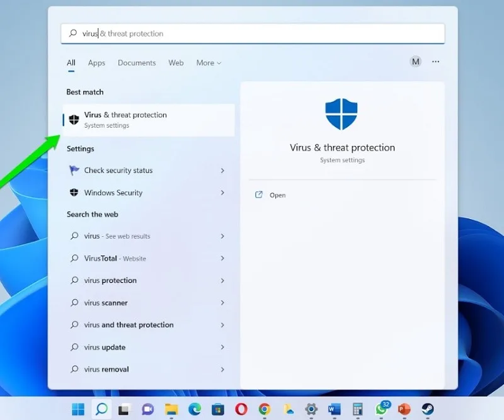Open the Calculator taskbar icon

(x=358, y=409)
